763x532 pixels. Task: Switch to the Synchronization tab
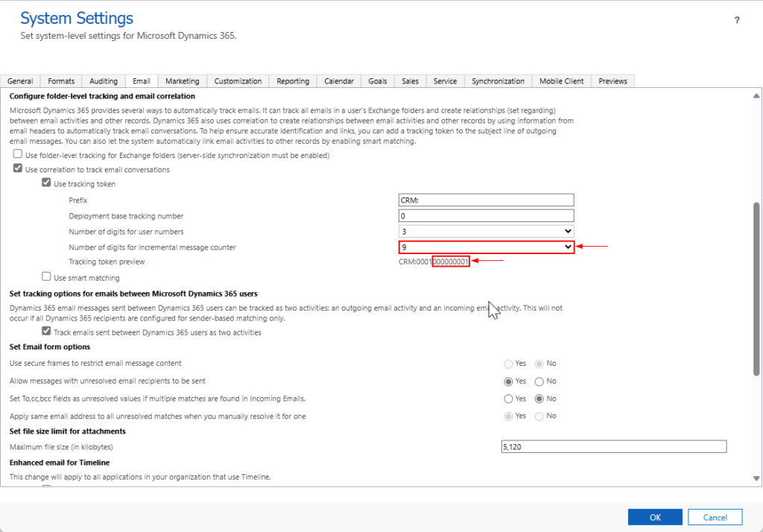pyautogui.click(x=496, y=80)
